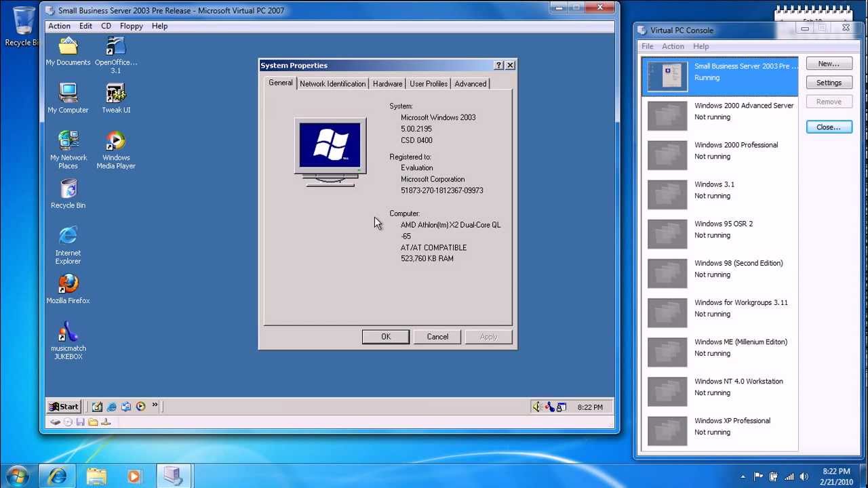Launch Mozilla Firefox desktop shortcut
The width and height of the screenshot is (868, 488).
[68, 289]
